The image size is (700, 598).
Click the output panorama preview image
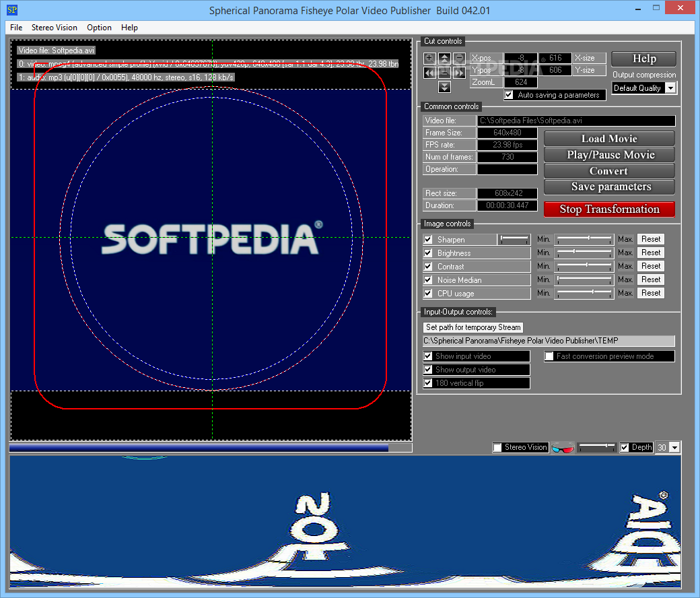click(x=345, y=522)
